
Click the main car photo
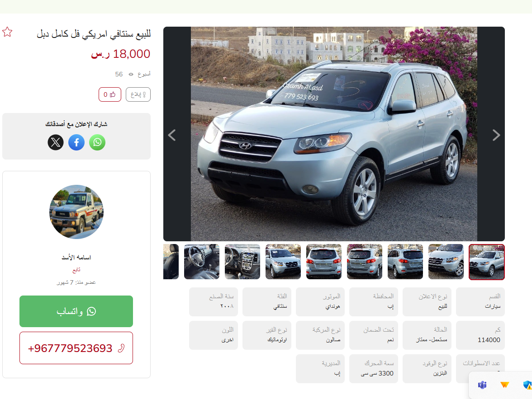point(334,134)
